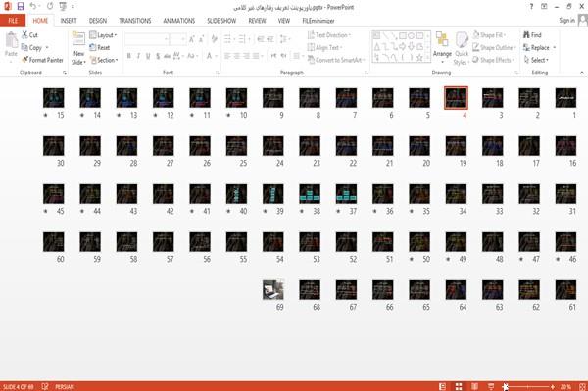Click Fit slide to window icon

pos(582,386)
